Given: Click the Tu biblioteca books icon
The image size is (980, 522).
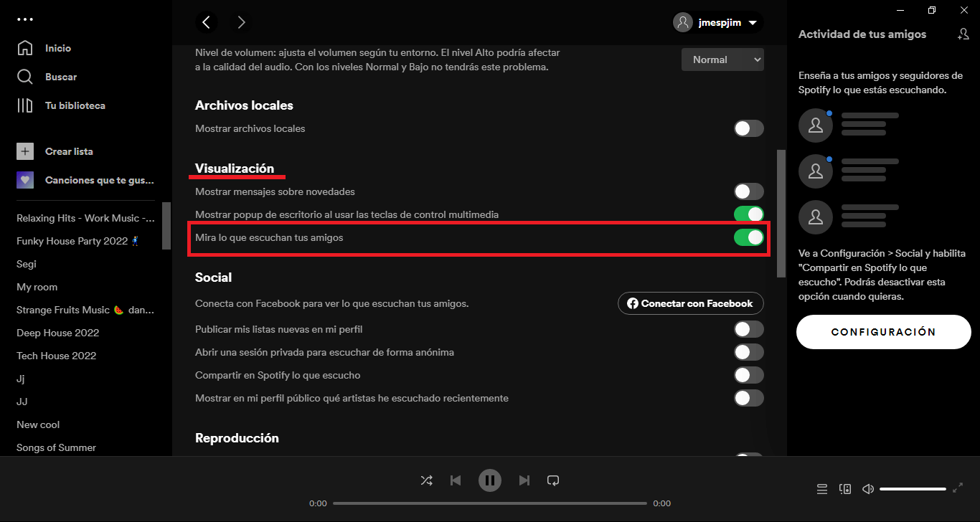Looking at the screenshot, I should click(25, 105).
